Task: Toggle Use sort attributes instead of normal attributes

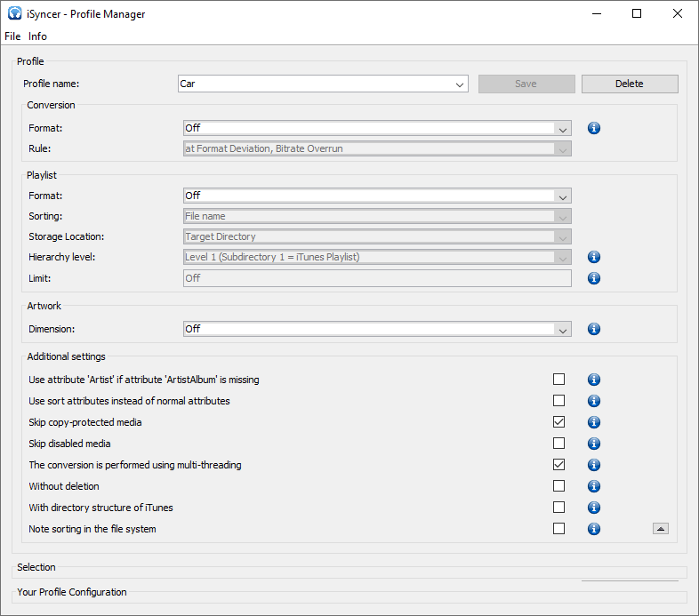Action: 558,401
